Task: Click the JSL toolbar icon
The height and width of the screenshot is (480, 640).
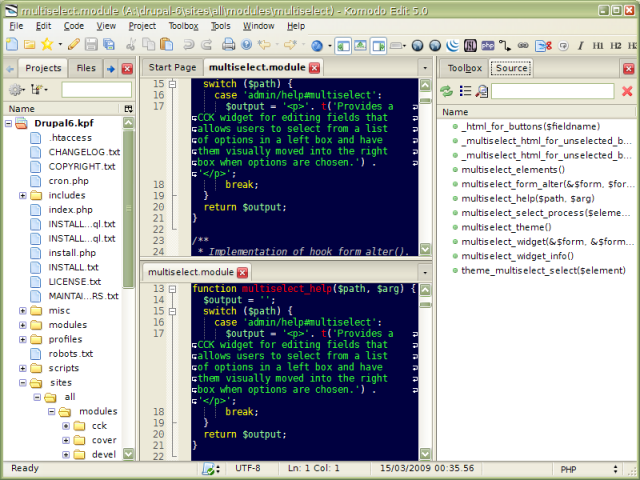Action: (x=470, y=45)
